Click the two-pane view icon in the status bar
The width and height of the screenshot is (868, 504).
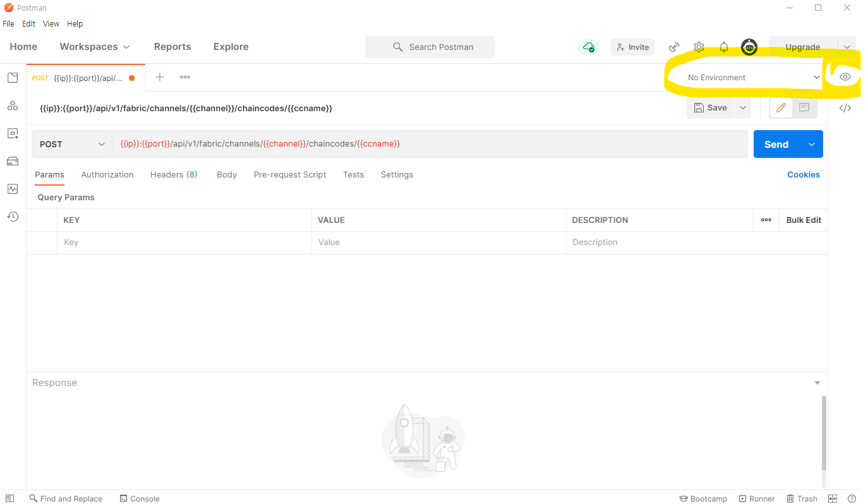pos(833,498)
